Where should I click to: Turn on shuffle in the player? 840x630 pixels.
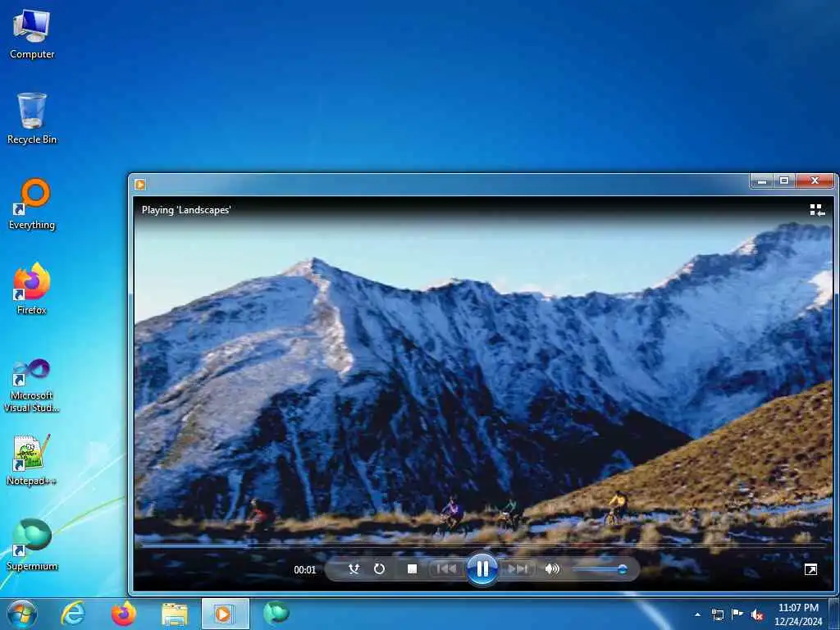pyautogui.click(x=354, y=569)
